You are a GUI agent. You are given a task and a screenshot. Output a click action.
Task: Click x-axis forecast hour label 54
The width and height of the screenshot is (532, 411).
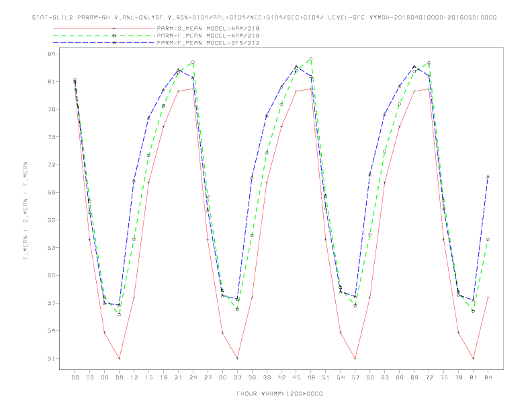coord(341,377)
